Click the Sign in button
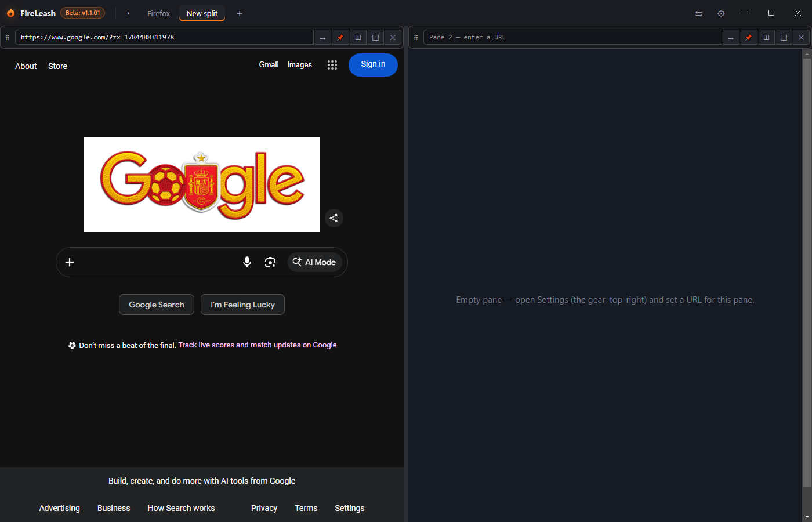 pyautogui.click(x=373, y=64)
